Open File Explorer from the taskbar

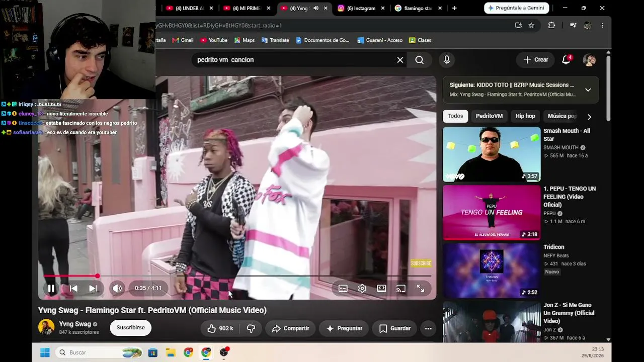pyautogui.click(x=171, y=352)
